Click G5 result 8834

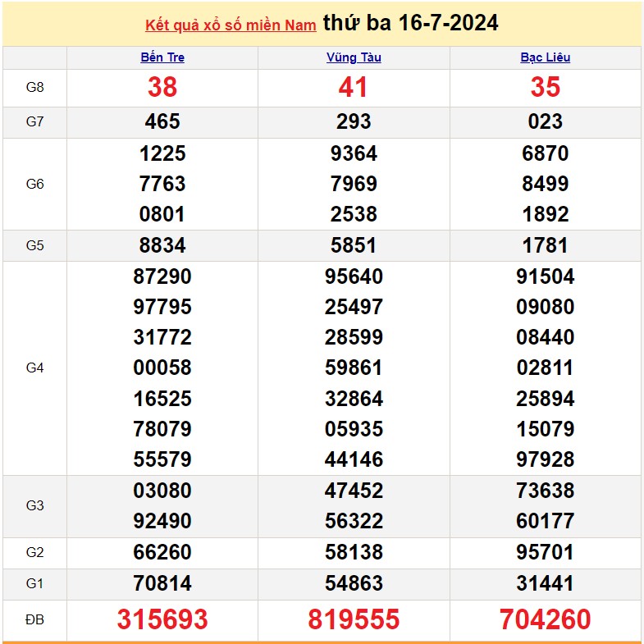click(162, 245)
